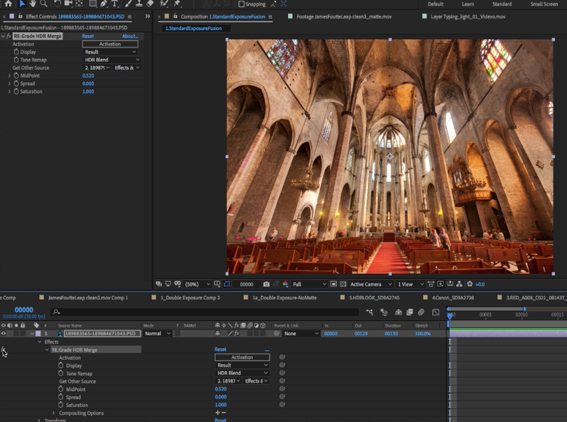This screenshot has width=567, height=422.
Task: Toggle the Spread stopwatch in the timeline
Action: [61, 397]
